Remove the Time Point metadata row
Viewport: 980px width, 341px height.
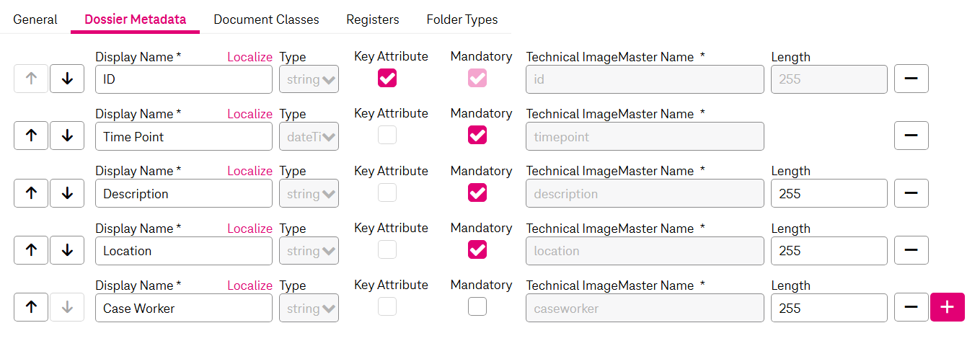[x=911, y=136]
